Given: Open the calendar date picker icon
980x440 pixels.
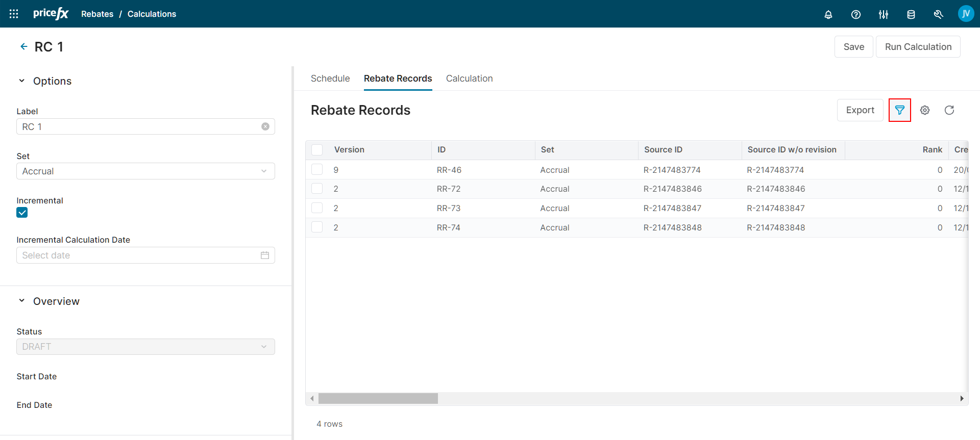Looking at the screenshot, I should pyautogui.click(x=264, y=255).
